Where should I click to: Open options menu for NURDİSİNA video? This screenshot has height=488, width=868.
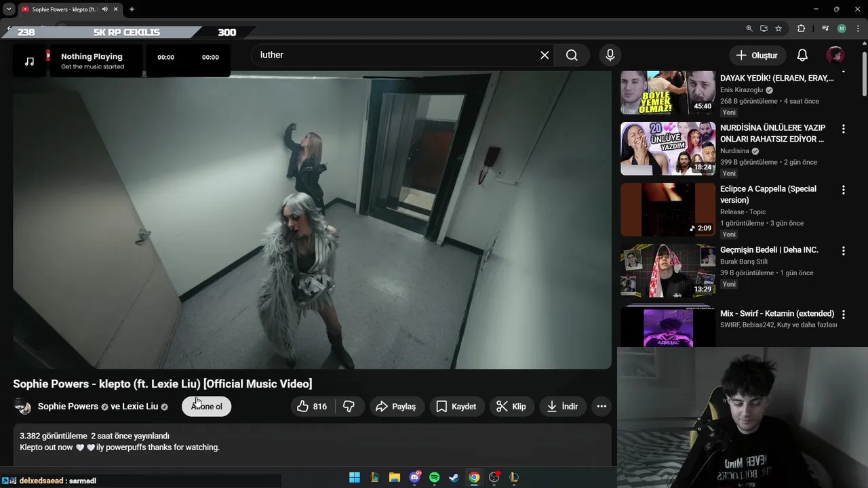tap(844, 129)
